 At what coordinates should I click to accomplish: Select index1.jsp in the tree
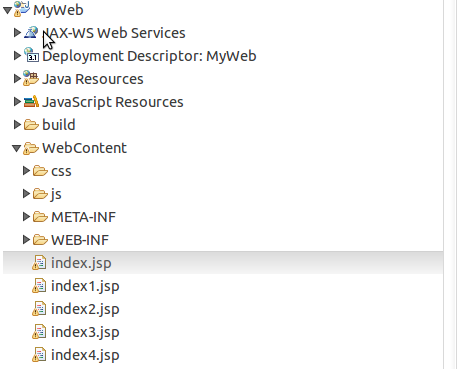coord(85,286)
